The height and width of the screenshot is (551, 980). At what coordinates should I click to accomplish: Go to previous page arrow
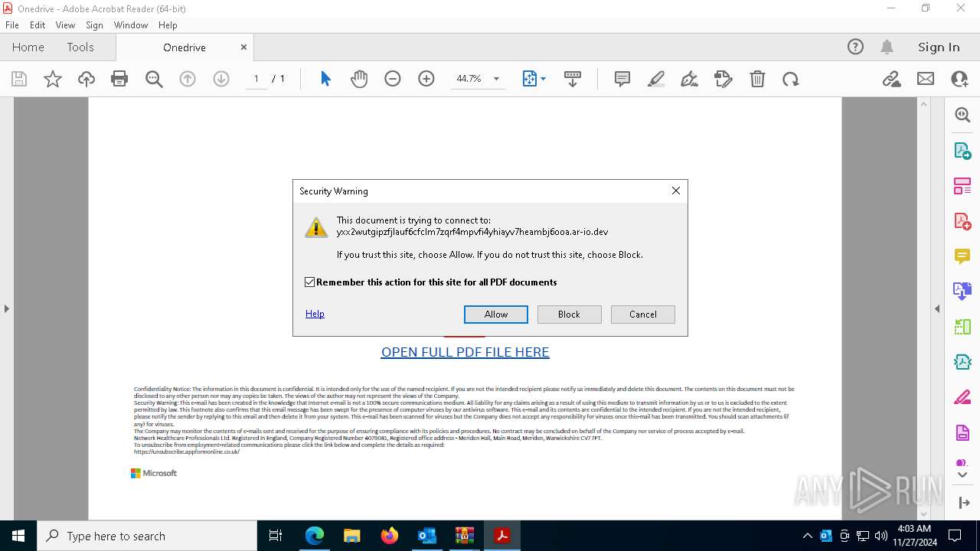(188, 79)
